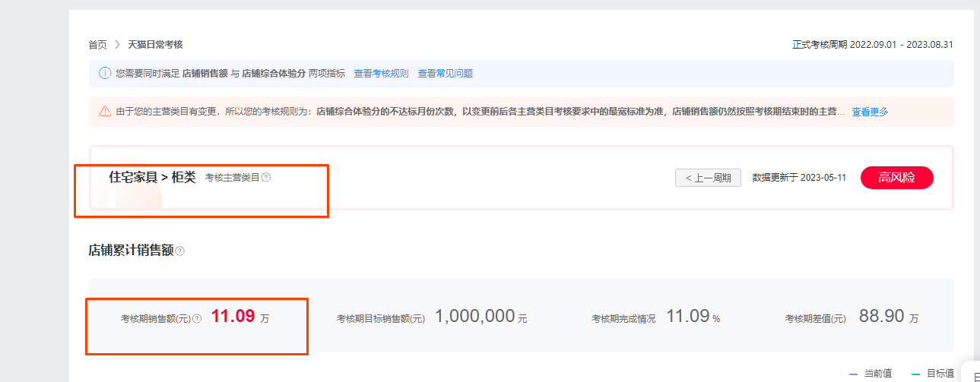Click 店铺综合体验分 bold text in info banner
This screenshot has height=382, width=980.
274,74
